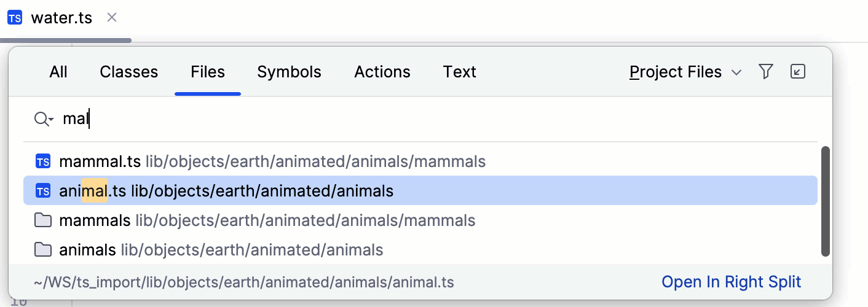Click the open in Find tool window icon
The image size is (868, 307).
(797, 72)
